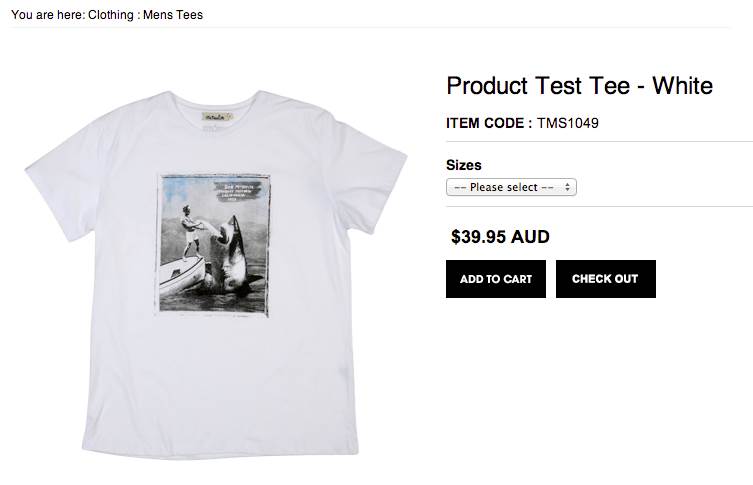Click the item code TMS1049

568,124
